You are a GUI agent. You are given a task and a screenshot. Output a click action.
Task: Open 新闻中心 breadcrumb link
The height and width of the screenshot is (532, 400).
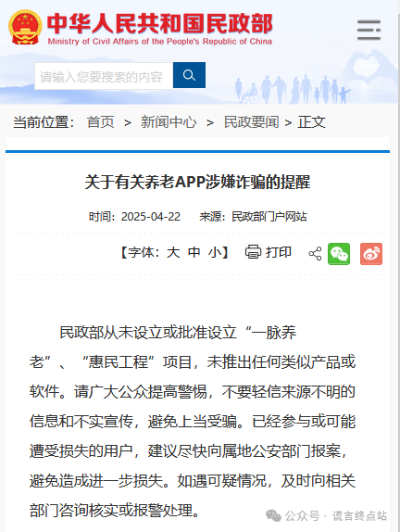tap(169, 122)
